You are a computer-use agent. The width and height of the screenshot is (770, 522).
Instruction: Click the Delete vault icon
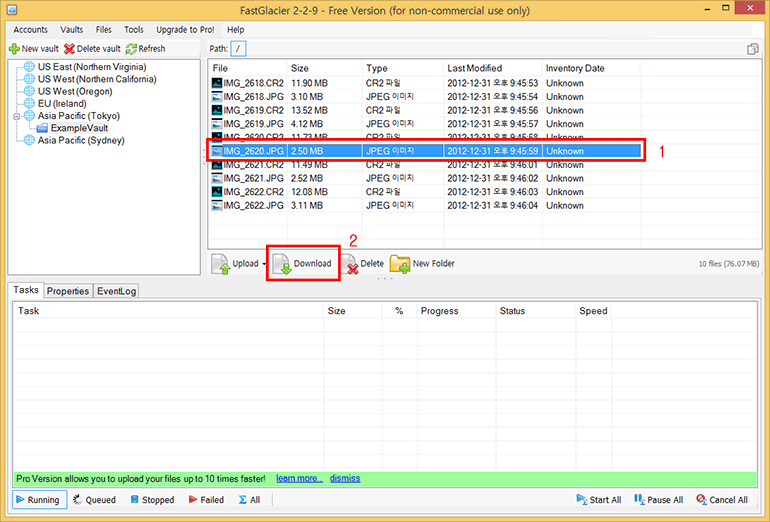69,48
